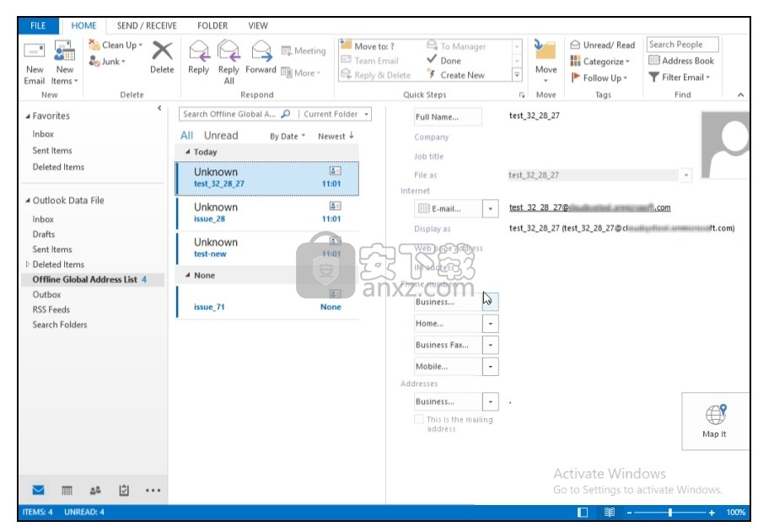Click the Full Name... button
The height and width of the screenshot is (532, 774).
point(448,117)
